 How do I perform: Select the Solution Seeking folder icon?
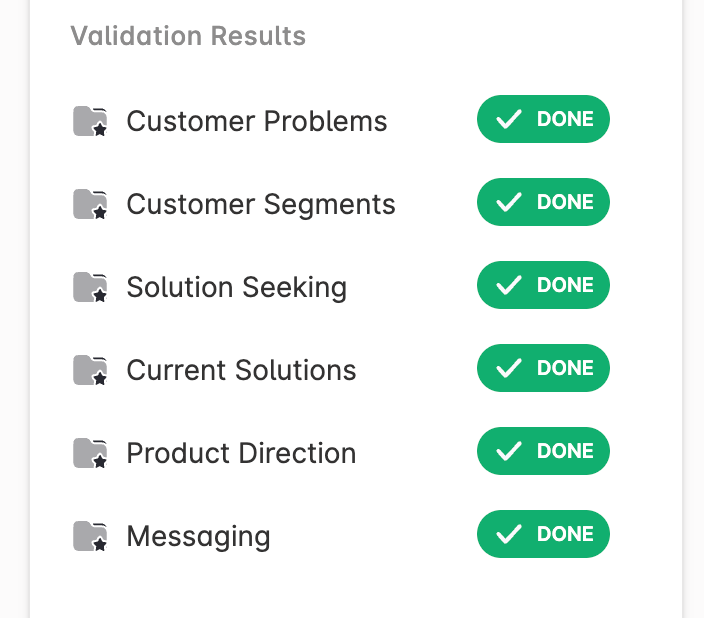click(90, 287)
